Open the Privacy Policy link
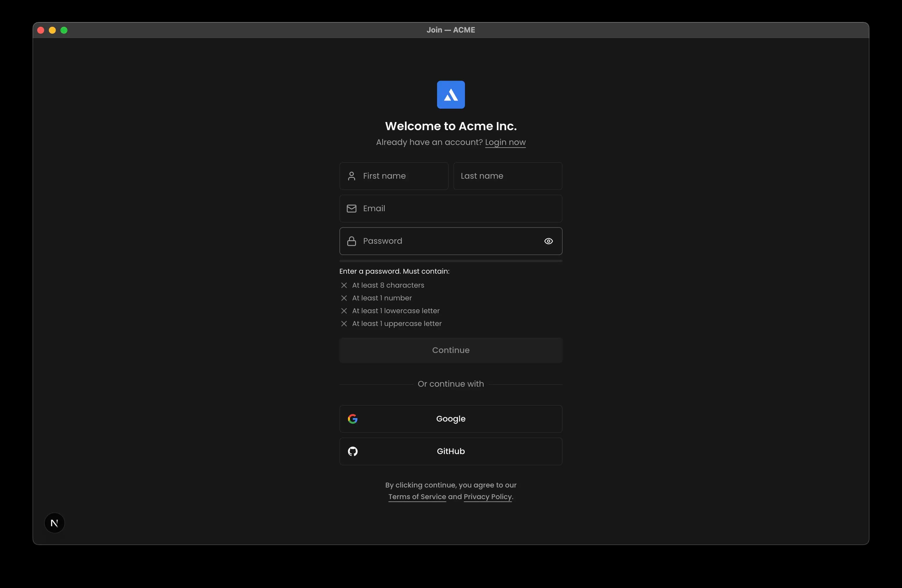 tap(487, 497)
